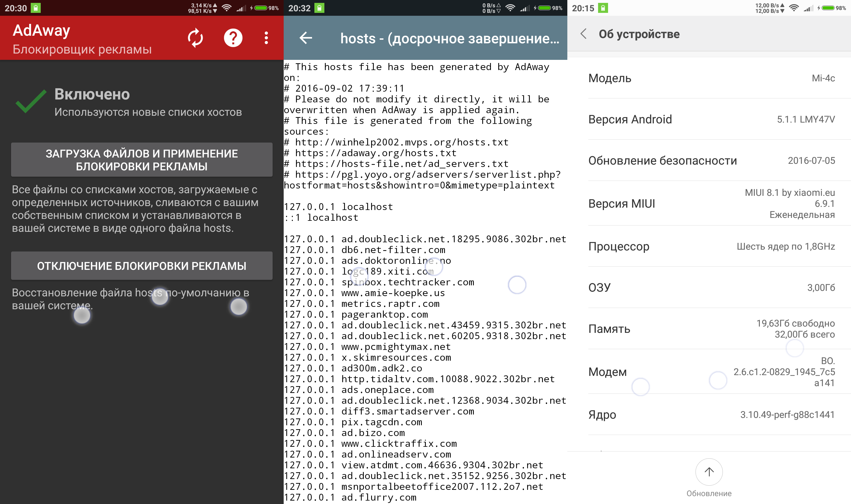Screen dimensions: 851x504
Task: Open AdAway help question mark icon
Action: click(x=233, y=38)
